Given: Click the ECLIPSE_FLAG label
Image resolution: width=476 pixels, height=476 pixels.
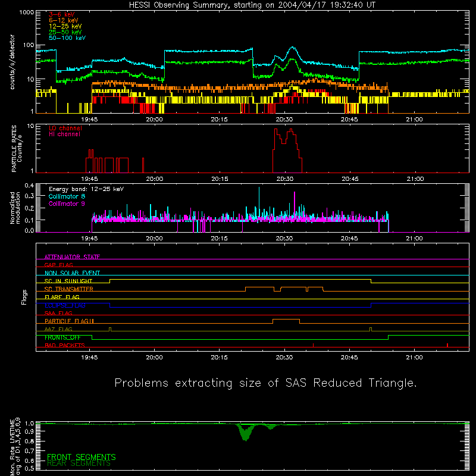Looking at the screenshot, I should pyautogui.click(x=65, y=305).
